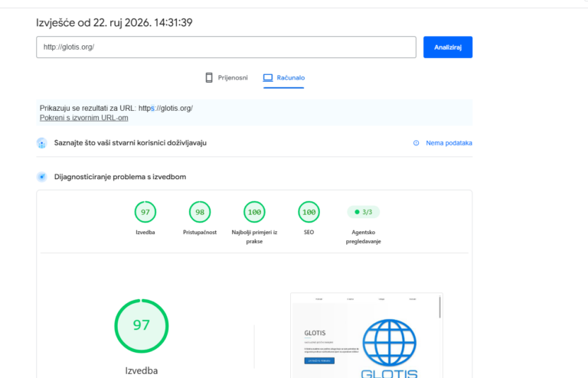This screenshot has width=588, height=378.
Task: Open the GLOTIS page screenshot thumbnail
Action: (367, 336)
